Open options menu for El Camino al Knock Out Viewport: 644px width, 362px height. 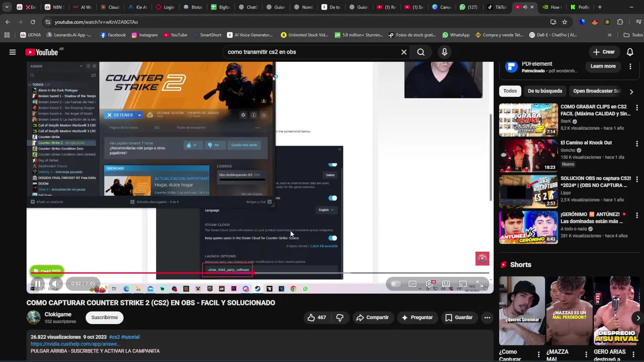tap(637, 143)
